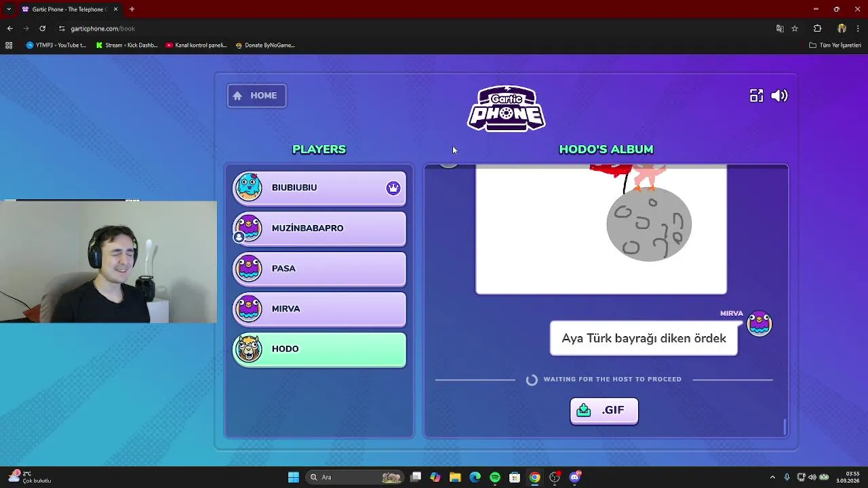Click MUZİNBABAPRO's avatar
This screenshot has height=488, width=868.
tap(249, 228)
